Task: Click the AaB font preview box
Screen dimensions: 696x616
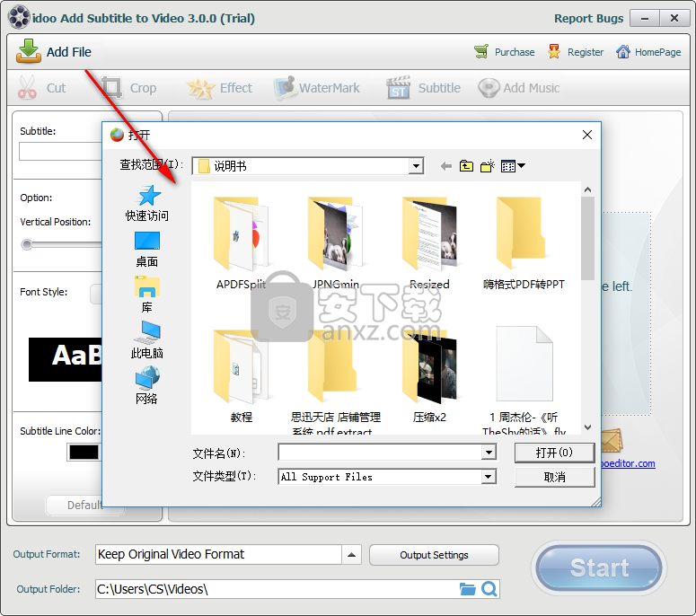Action: tap(66, 359)
